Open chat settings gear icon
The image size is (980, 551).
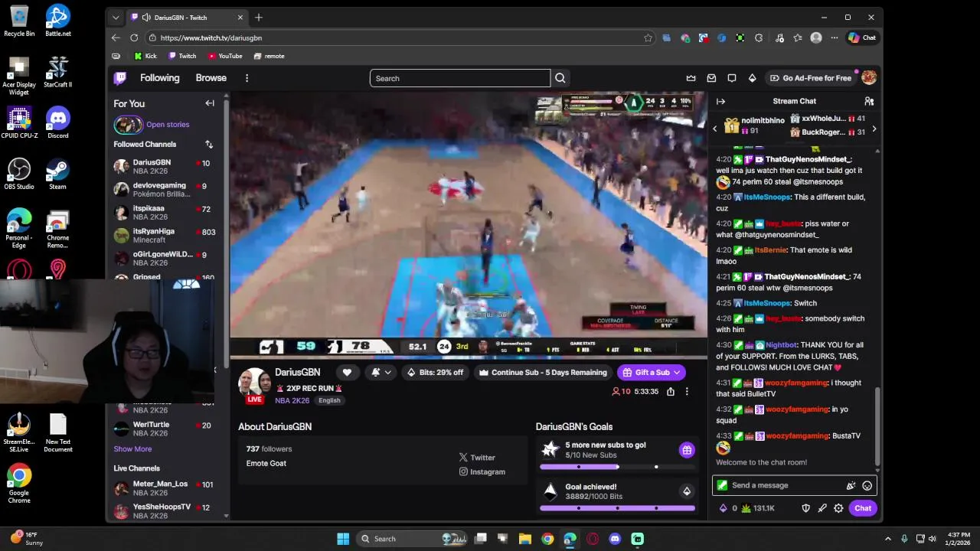(838, 508)
